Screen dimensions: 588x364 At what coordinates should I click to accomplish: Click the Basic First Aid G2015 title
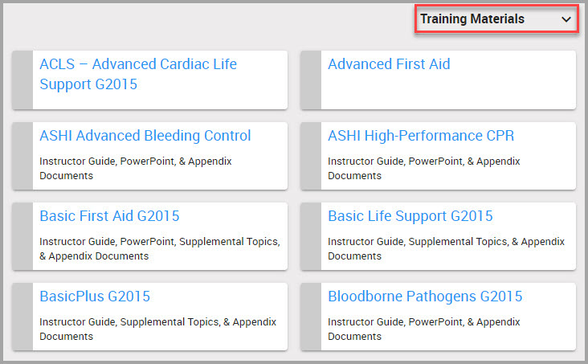click(x=109, y=216)
